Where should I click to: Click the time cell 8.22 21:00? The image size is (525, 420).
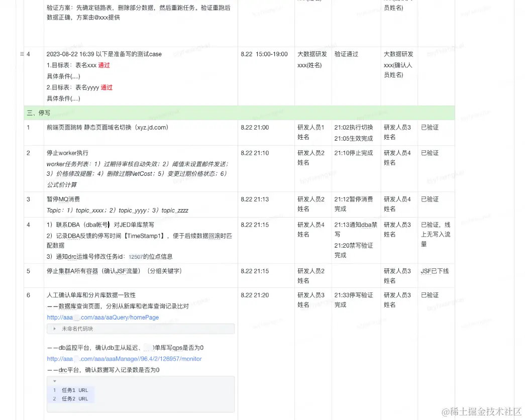pyautogui.click(x=255, y=127)
